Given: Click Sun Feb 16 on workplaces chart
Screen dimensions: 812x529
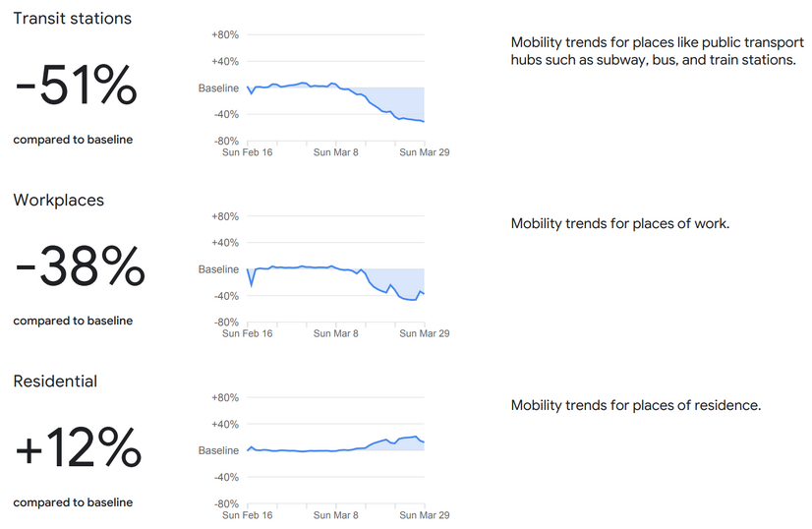Looking at the screenshot, I should (x=247, y=333).
